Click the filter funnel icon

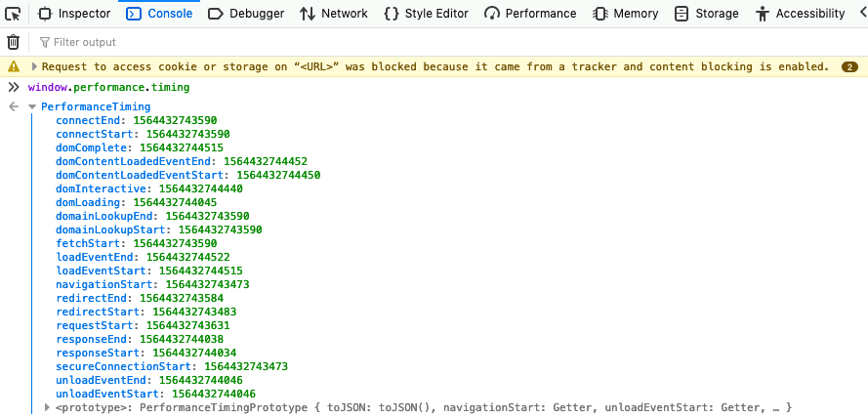[x=44, y=43]
